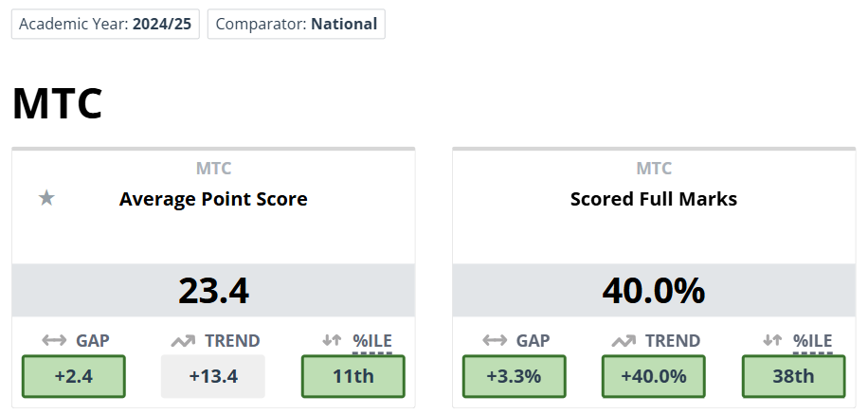This screenshot has width=868, height=414.
Task: Click the +3.3% gap value badge
Action: pyautogui.click(x=514, y=376)
